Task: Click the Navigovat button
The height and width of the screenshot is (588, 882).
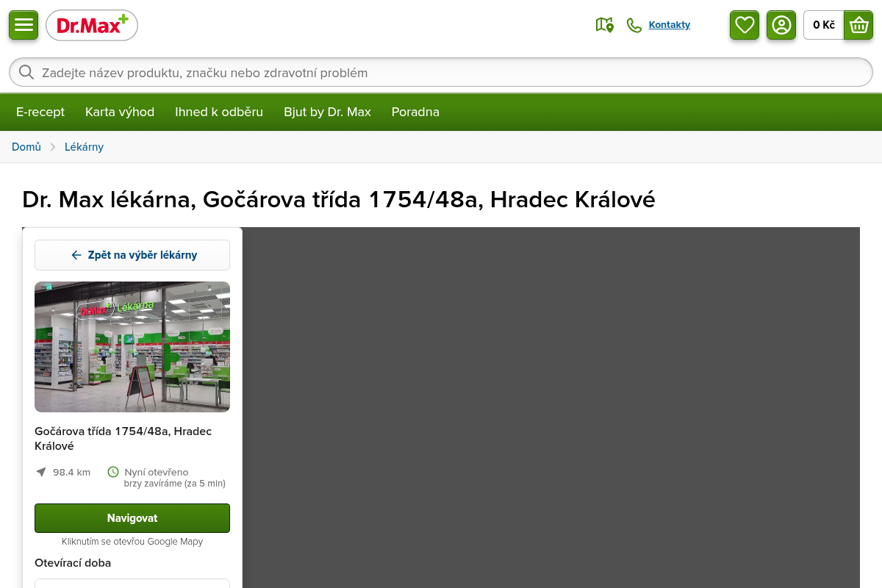Action: (132, 518)
